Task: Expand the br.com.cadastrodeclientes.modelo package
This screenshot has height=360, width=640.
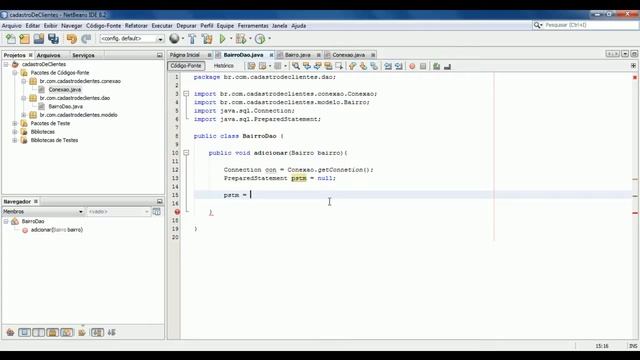Action: 24,115
